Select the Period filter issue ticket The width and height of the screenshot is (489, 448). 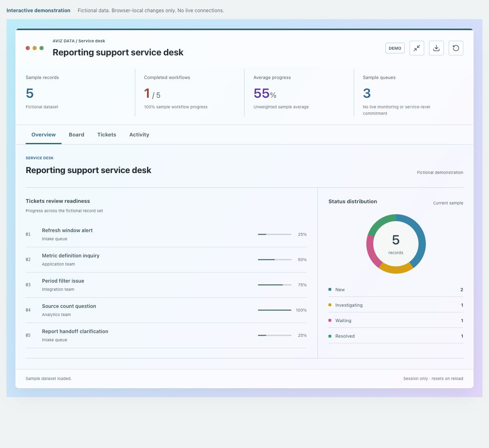click(x=166, y=285)
